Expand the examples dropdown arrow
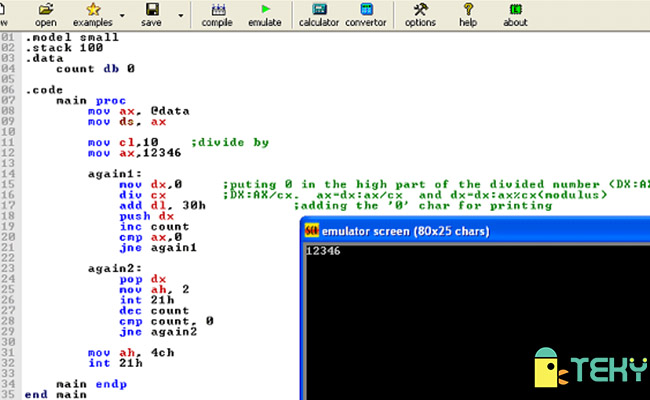Image resolution: width=650 pixels, height=400 pixels. (122, 16)
